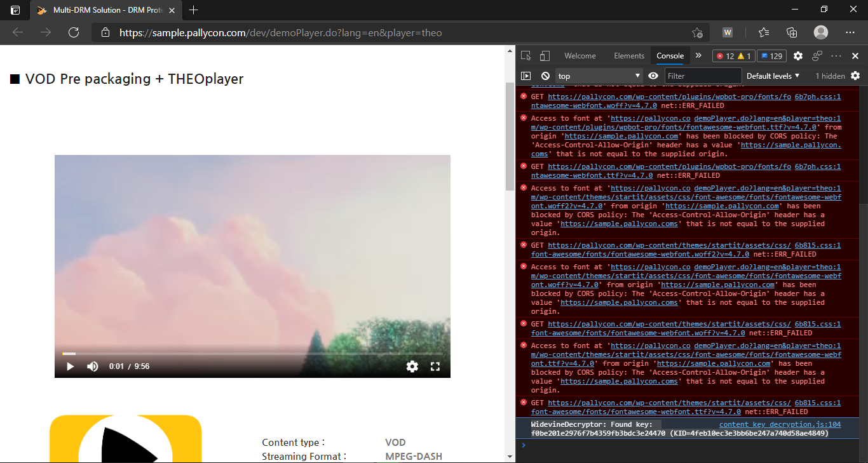Open the Default levels dropdown

tap(773, 76)
